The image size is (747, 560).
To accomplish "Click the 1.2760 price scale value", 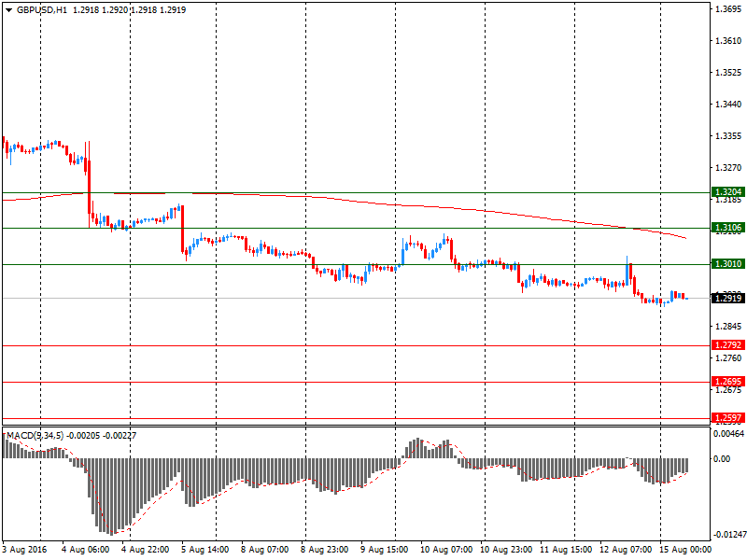I will (728, 358).
